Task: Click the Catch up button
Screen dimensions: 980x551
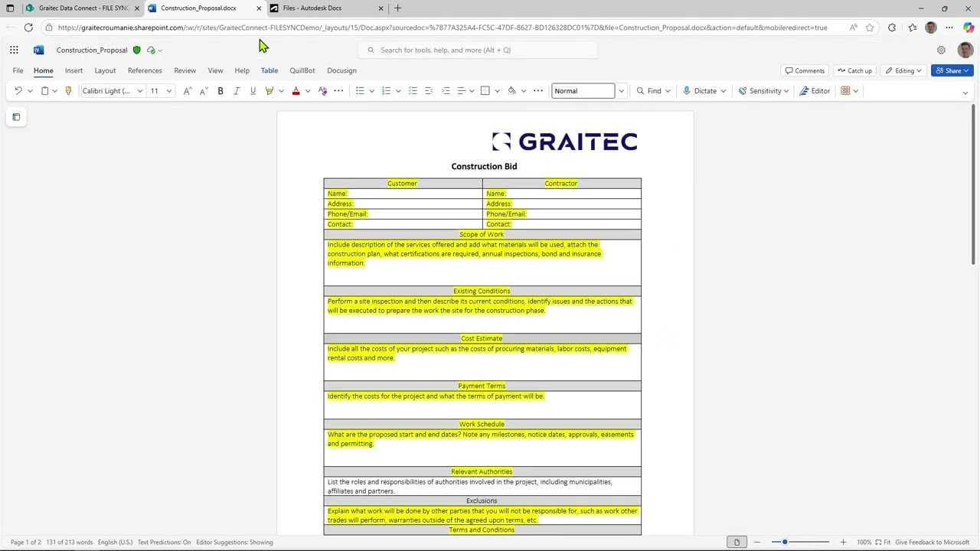Action: (854, 70)
